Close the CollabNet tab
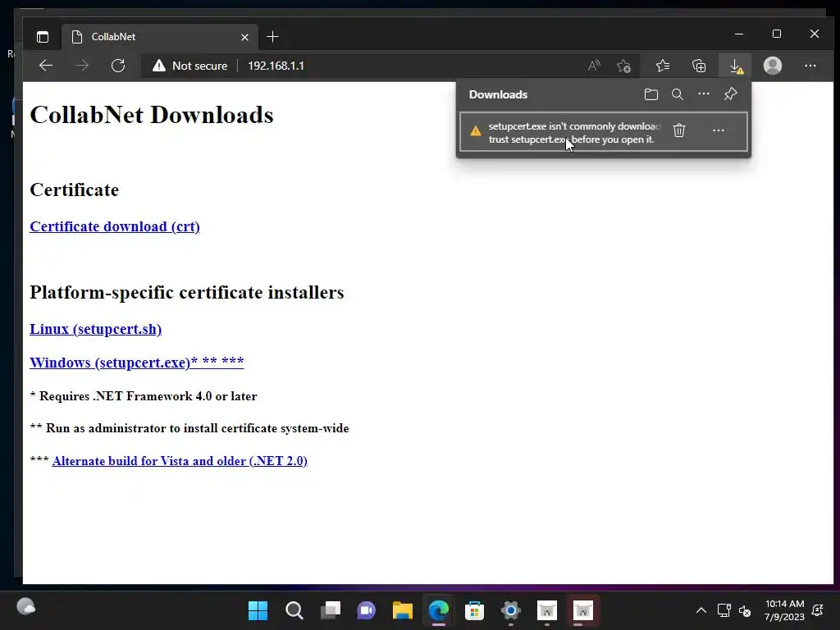The image size is (840, 630). (244, 37)
